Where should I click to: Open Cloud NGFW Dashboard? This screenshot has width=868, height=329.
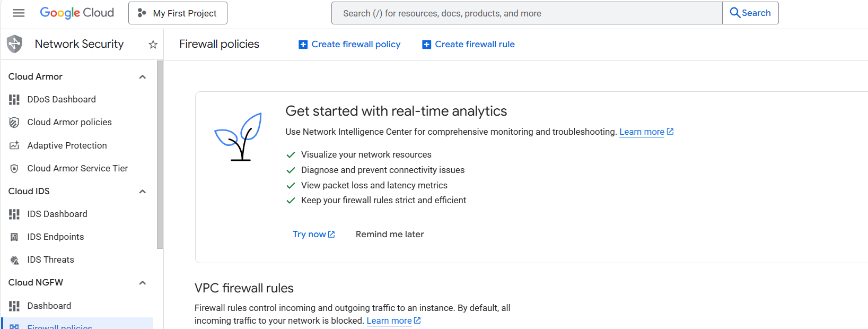[49, 306]
